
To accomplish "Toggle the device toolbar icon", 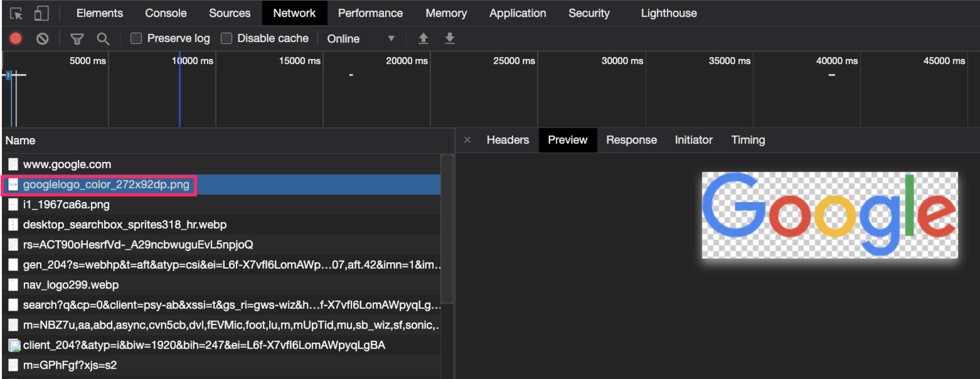I will click(x=41, y=14).
